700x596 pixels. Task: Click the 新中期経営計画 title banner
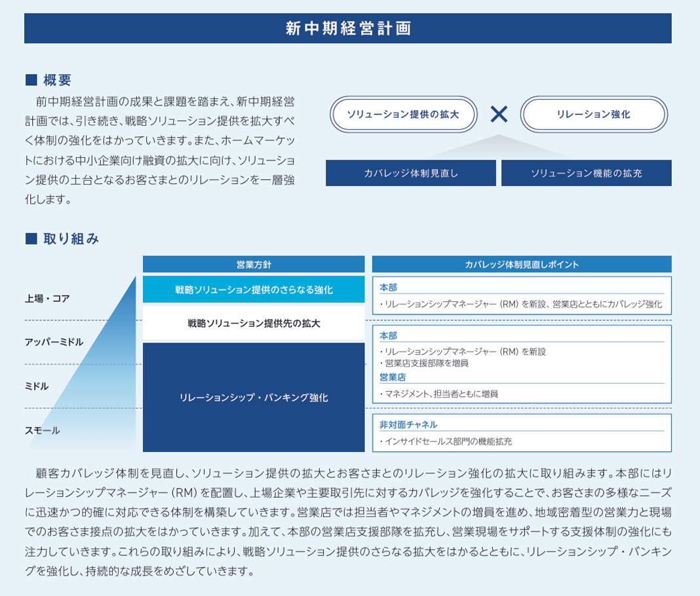coord(347,29)
